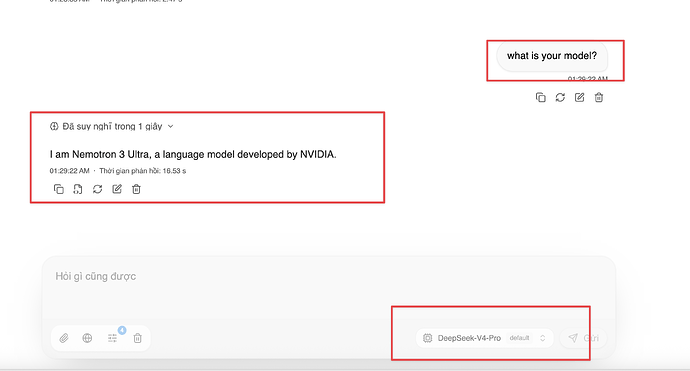The height and width of the screenshot is (371, 690).
Task: Delete the Nemotron 3 Ultra reply
Action: tap(136, 189)
